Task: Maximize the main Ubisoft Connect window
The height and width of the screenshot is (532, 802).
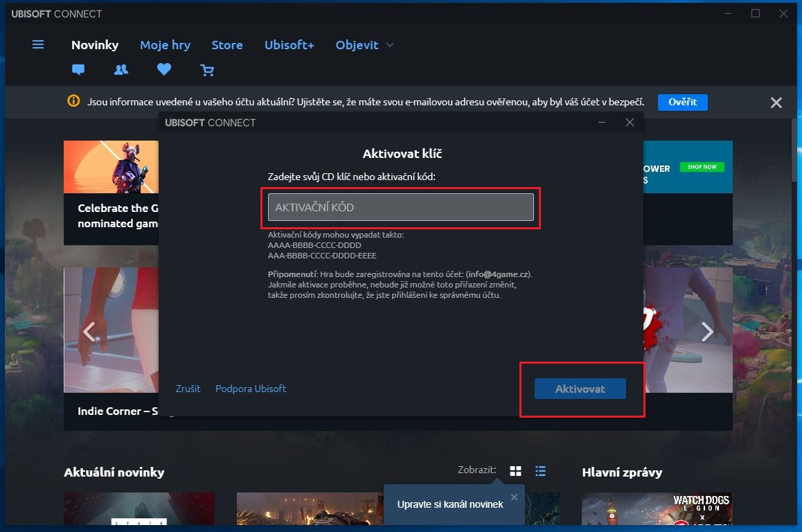Action: pos(756,13)
